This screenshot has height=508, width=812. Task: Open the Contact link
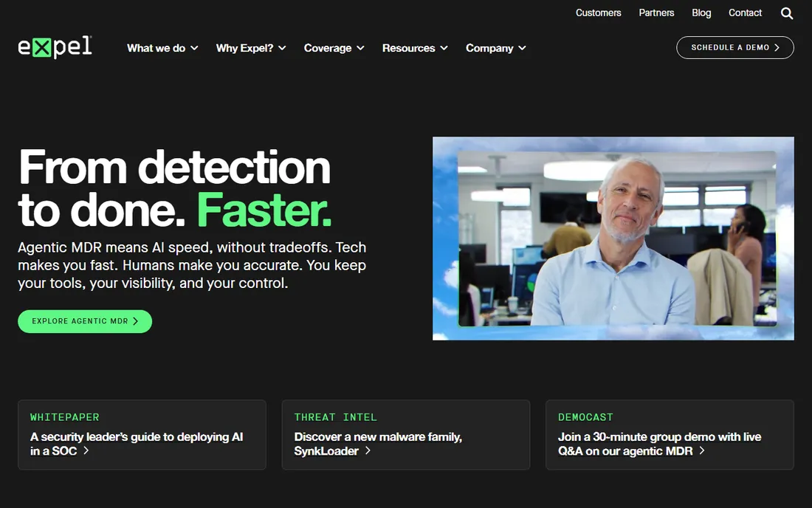coord(745,13)
